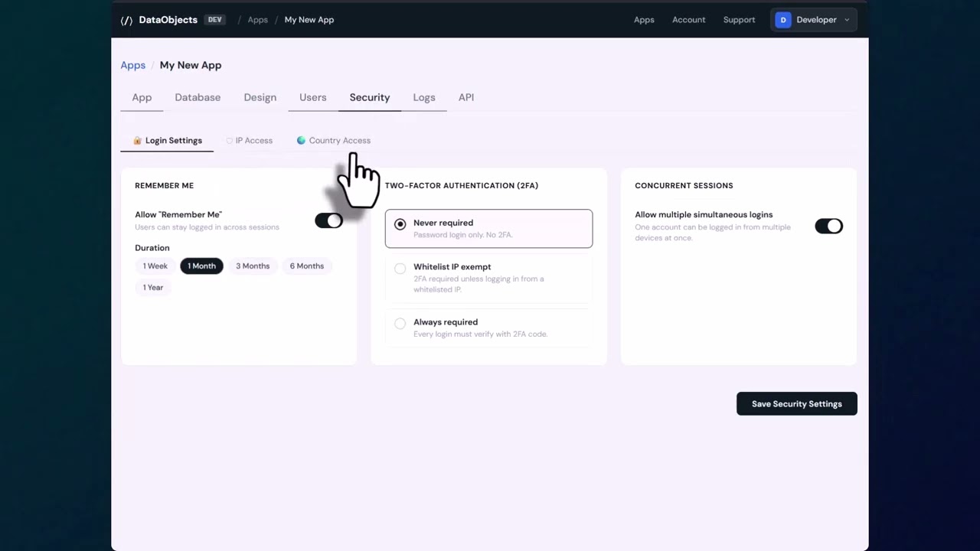This screenshot has height=551, width=980.
Task: Switch to the Logs tab
Action: point(424,98)
